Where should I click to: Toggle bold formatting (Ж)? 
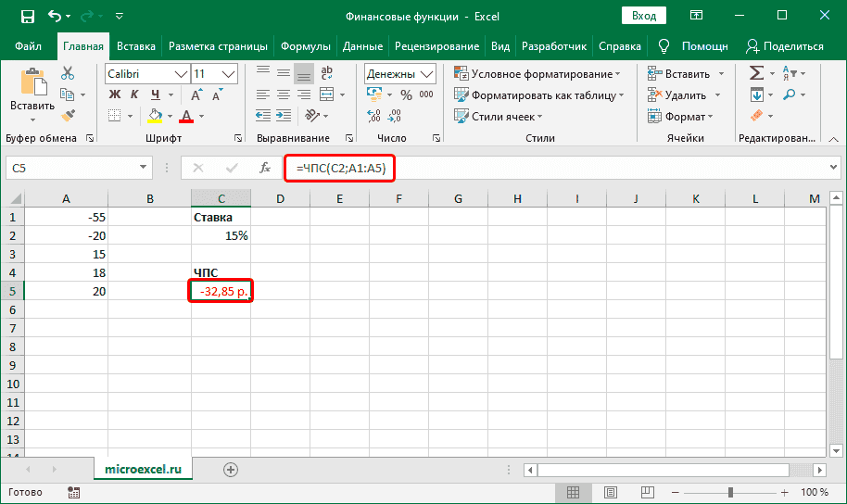click(115, 94)
